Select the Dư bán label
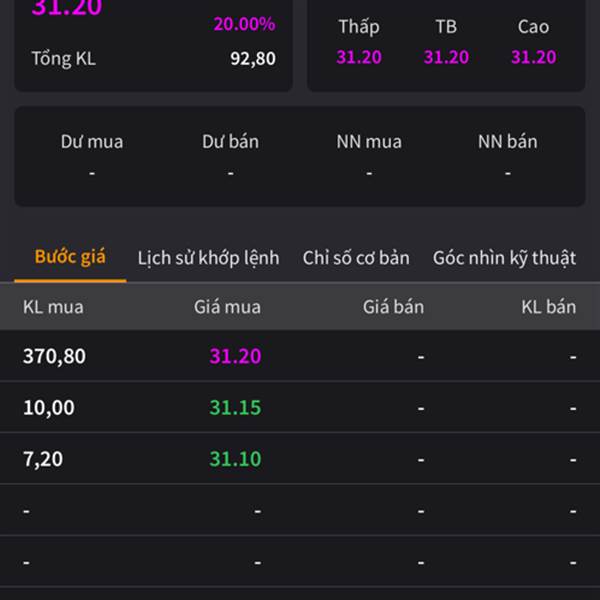 tap(230, 142)
